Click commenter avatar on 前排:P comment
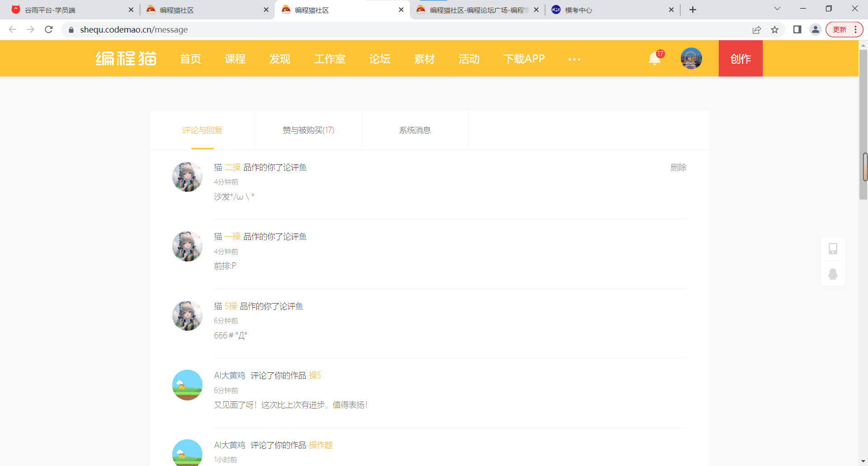 (187, 247)
